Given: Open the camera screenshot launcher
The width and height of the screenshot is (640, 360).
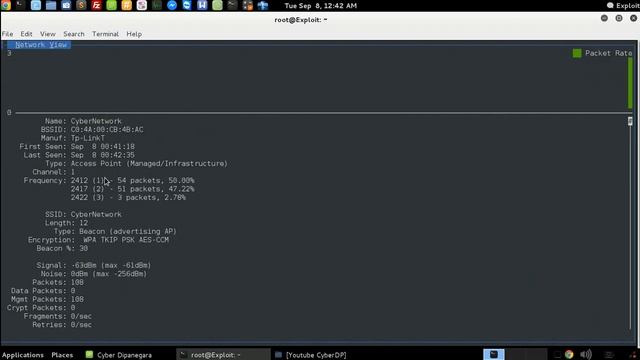Looking at the screenshot, I should (x=66, y=5).
